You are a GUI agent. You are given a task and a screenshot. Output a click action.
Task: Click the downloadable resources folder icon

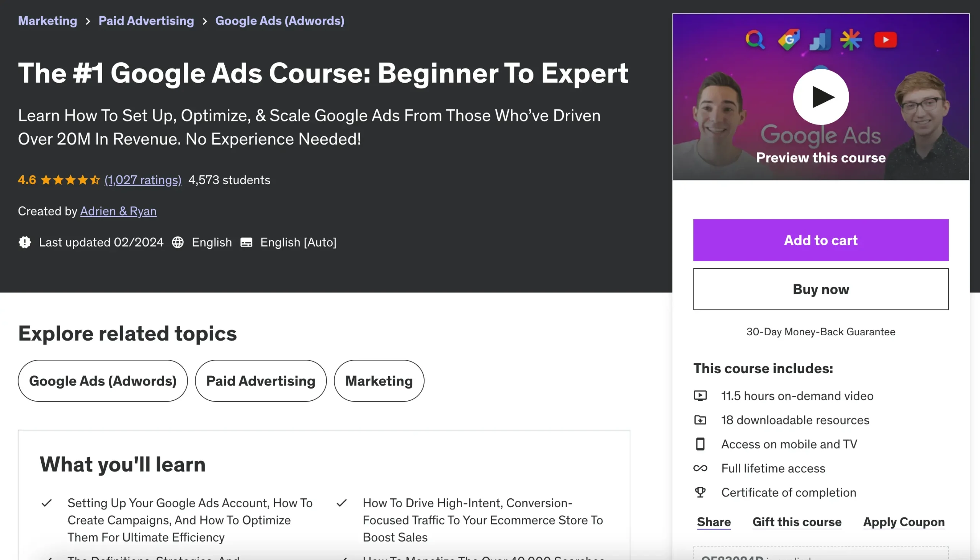click(700, 420)
